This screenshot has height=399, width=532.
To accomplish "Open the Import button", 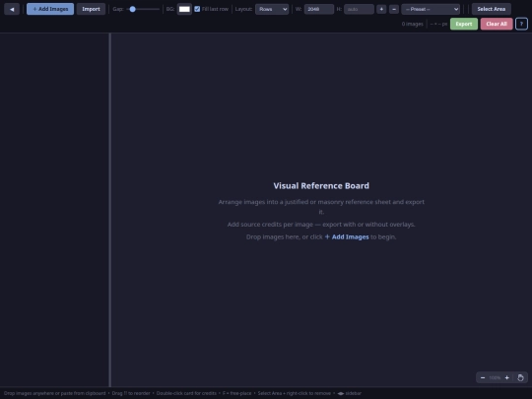I will [x=91, y=9].
